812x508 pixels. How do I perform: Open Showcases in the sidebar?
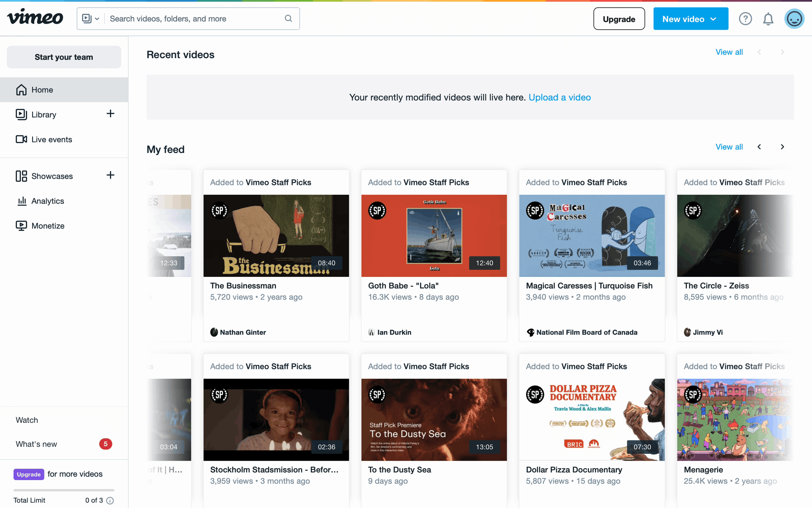(x=44, y=176)
